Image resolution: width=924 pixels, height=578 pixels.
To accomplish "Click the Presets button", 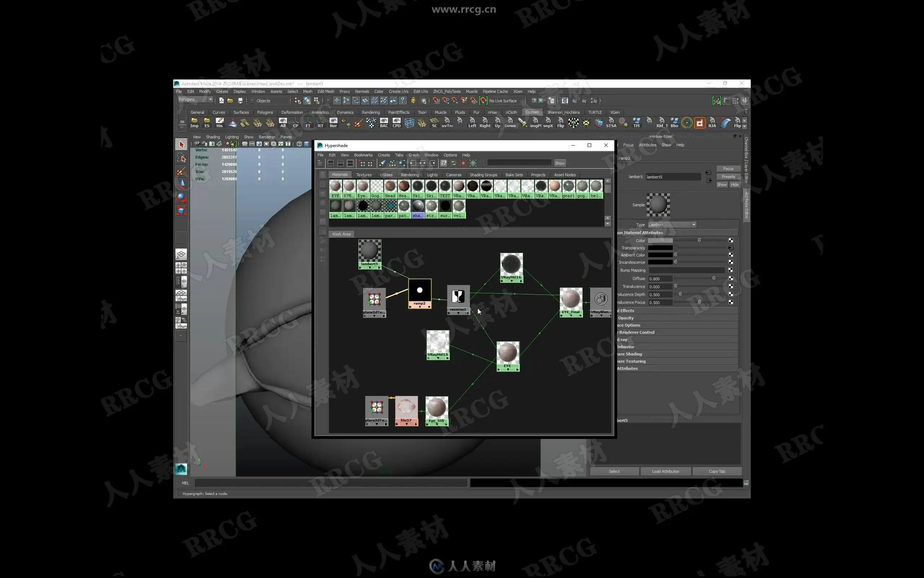I will tap(728, 177).
